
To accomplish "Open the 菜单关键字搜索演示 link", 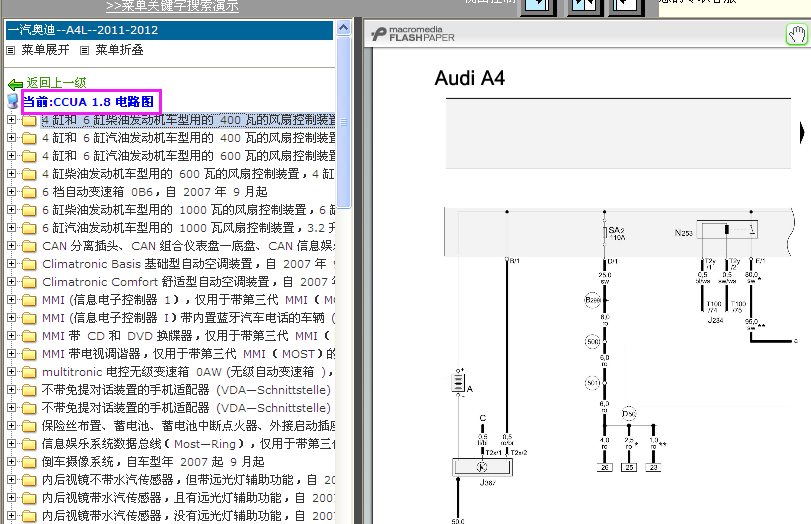I will point(172,6).
